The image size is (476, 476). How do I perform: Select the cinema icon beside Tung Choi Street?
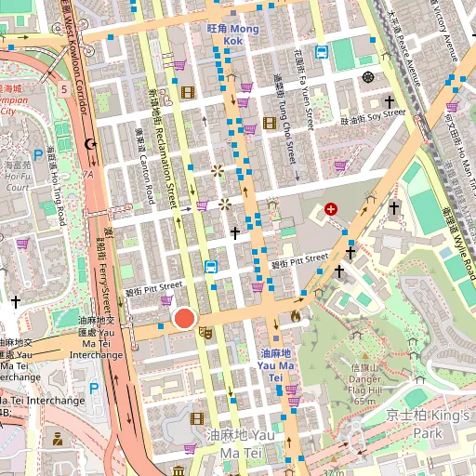pyautogui.click(x=270, y=124)
